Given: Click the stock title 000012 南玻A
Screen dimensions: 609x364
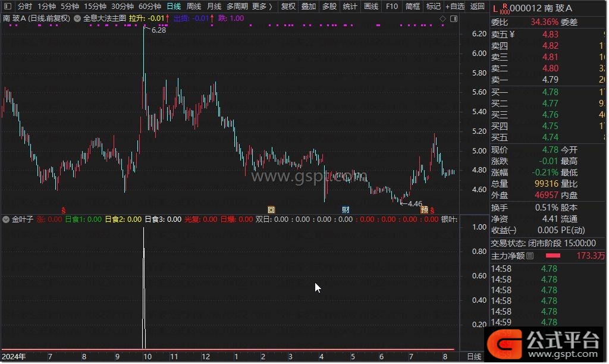Looking at the screenshot, I should [x=541, y=8].
